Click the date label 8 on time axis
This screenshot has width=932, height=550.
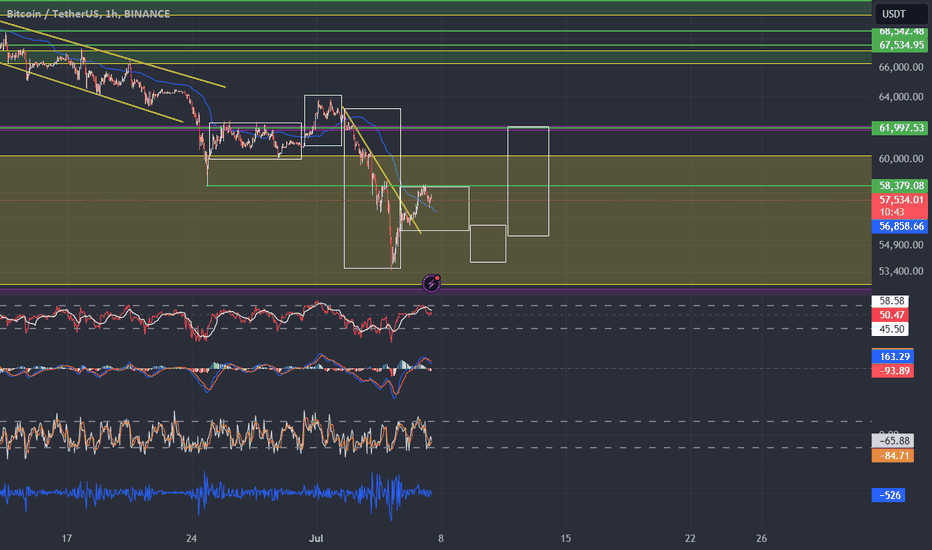(x=440, y=539)
